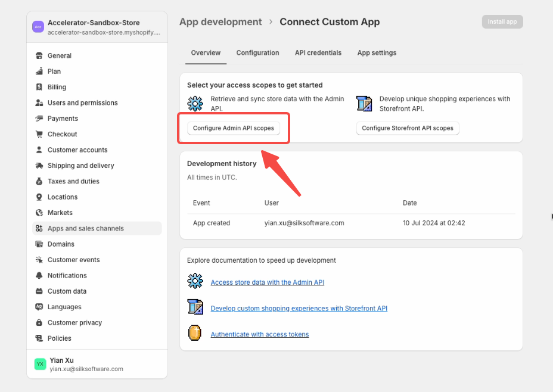The height and width of the screenshot is (392, 553).
Task: Open Domains settings
Action: pos(97,244)
